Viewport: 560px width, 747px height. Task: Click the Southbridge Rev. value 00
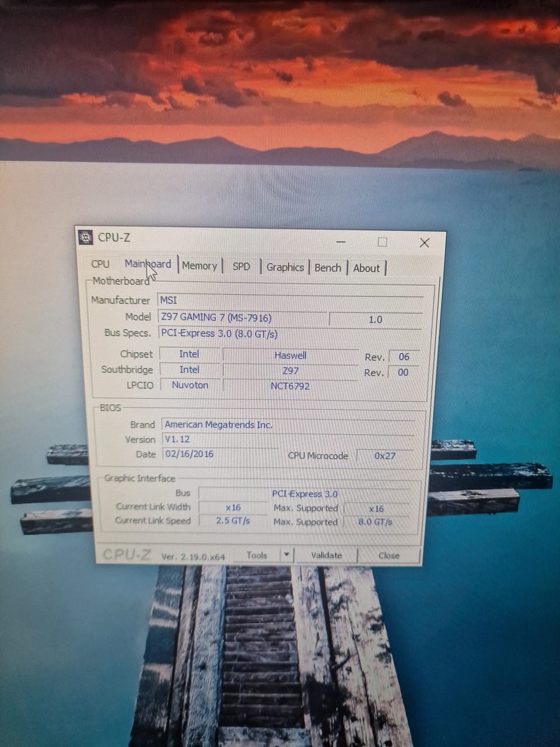point(403,372)
